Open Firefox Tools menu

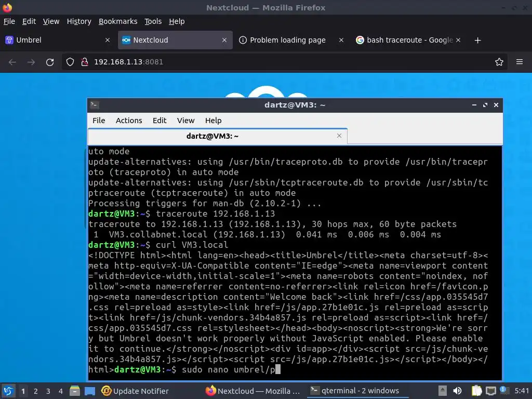click(153, 21)
